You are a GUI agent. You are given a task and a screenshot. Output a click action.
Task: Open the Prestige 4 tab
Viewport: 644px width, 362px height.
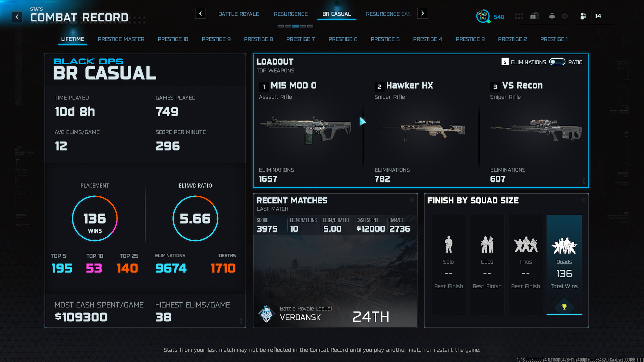click(x=428, y=39)
